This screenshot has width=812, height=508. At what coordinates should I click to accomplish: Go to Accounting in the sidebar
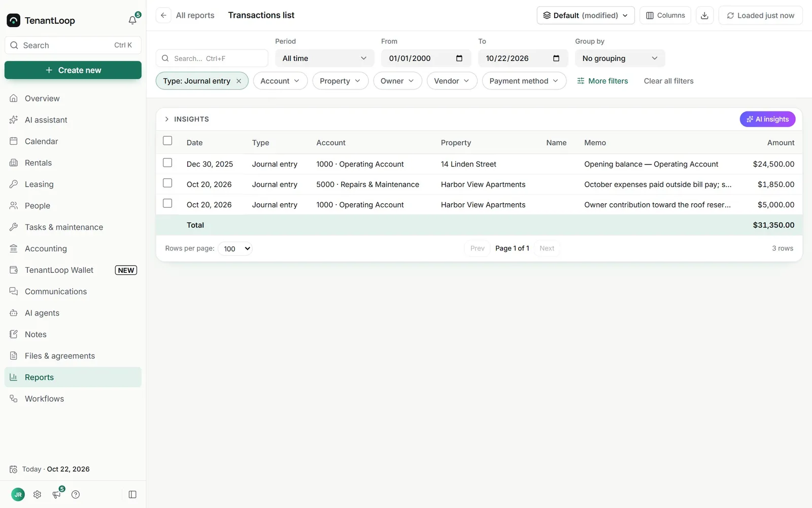click(73, 248)
